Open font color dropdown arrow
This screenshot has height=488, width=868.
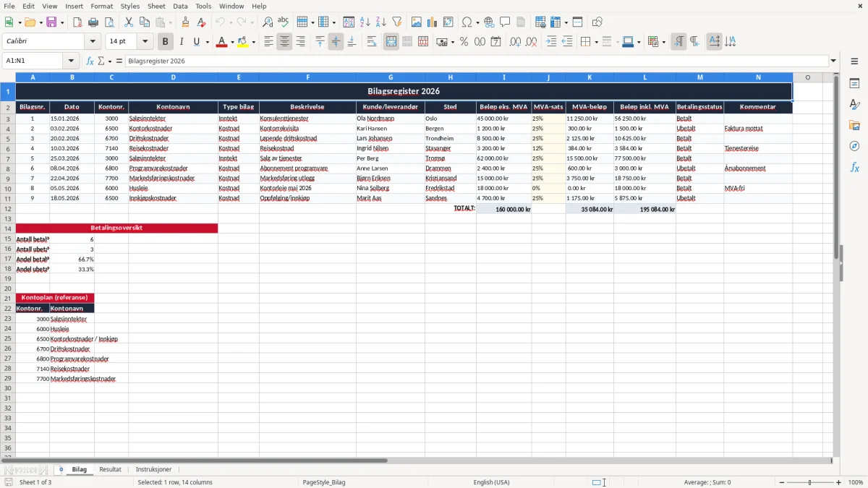tap(232, 42)
